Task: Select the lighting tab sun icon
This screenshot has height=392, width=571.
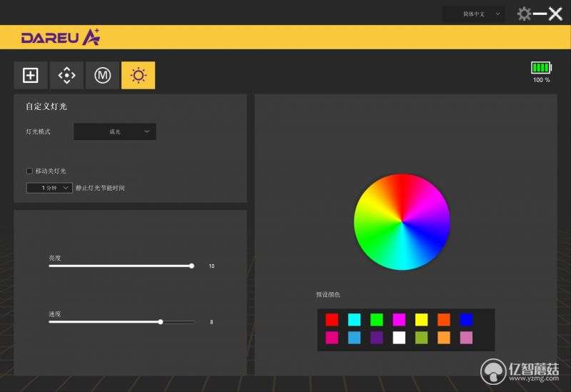Action: [138, 76]
